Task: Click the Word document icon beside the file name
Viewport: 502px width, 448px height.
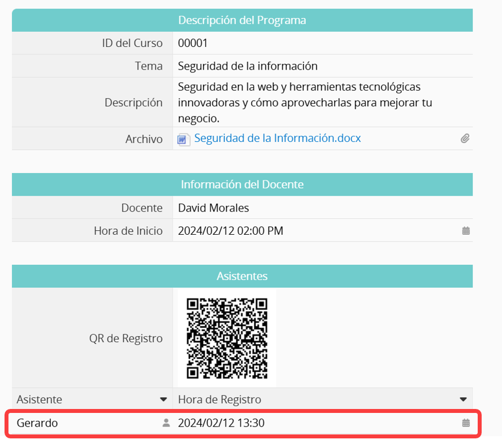Action: coord(183,139)
